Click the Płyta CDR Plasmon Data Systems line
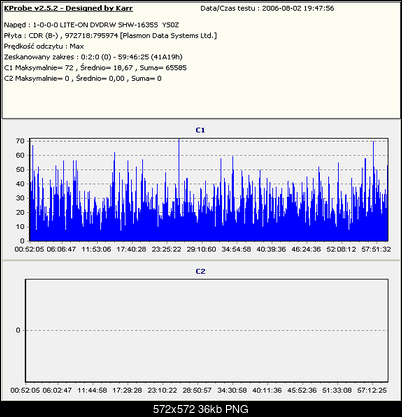 click(x=110, y=36)
